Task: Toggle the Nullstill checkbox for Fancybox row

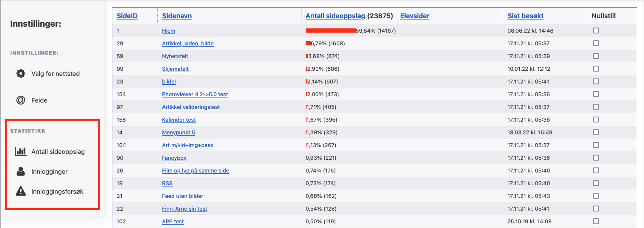Action: [596, 158]
